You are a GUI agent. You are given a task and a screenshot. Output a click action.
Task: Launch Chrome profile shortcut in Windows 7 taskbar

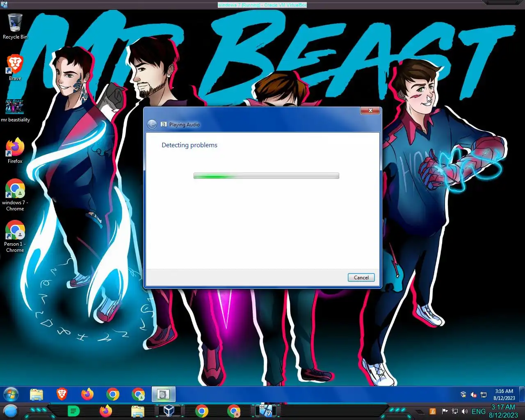point(138,395)
